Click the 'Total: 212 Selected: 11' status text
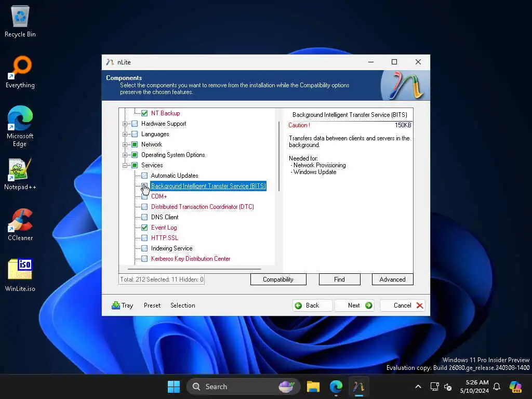 162,280
